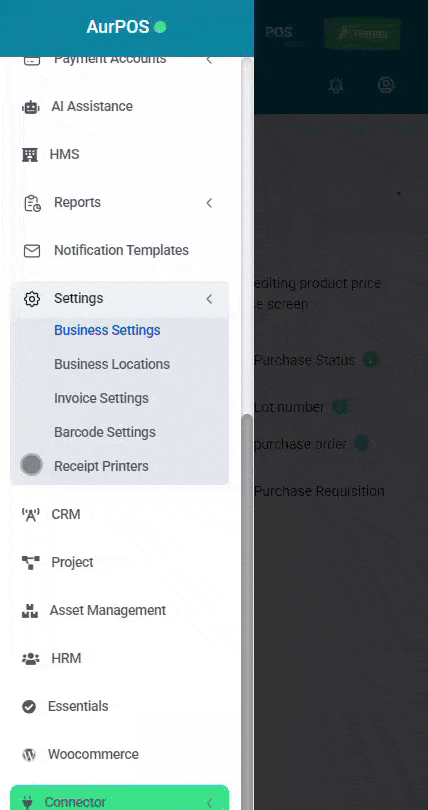Open Business Settings submenu item
The image size is (428, 810).
point(107,330)
